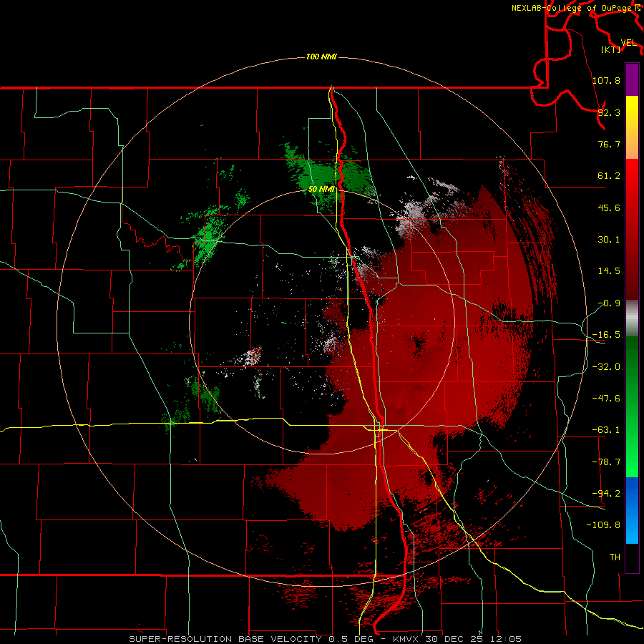The width and height of the screenshot is (644, 644).
Task: Click the VEL legend title
Action: pyautogui.click(x=628, y=43)
